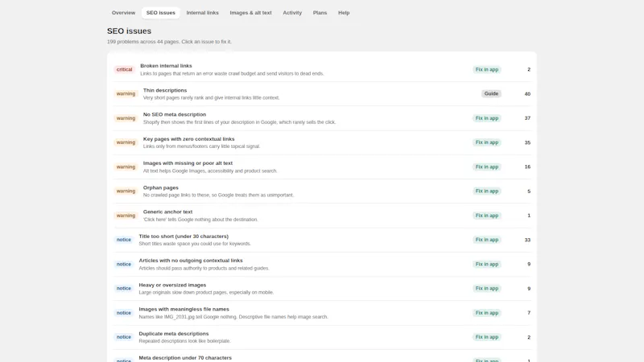Click Fix in app for No SEO meta description
The height and width of the screenshot is (362, 644).
coord(487,118)
